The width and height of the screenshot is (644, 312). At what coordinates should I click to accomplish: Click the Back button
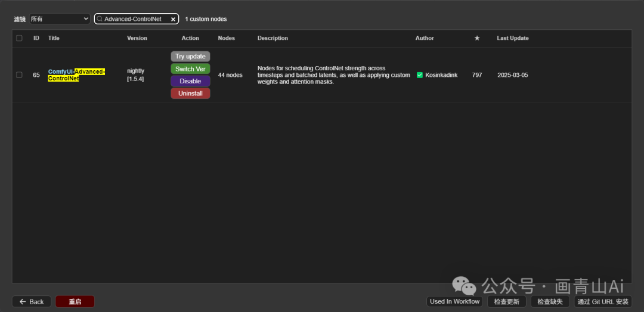[32, 302]
